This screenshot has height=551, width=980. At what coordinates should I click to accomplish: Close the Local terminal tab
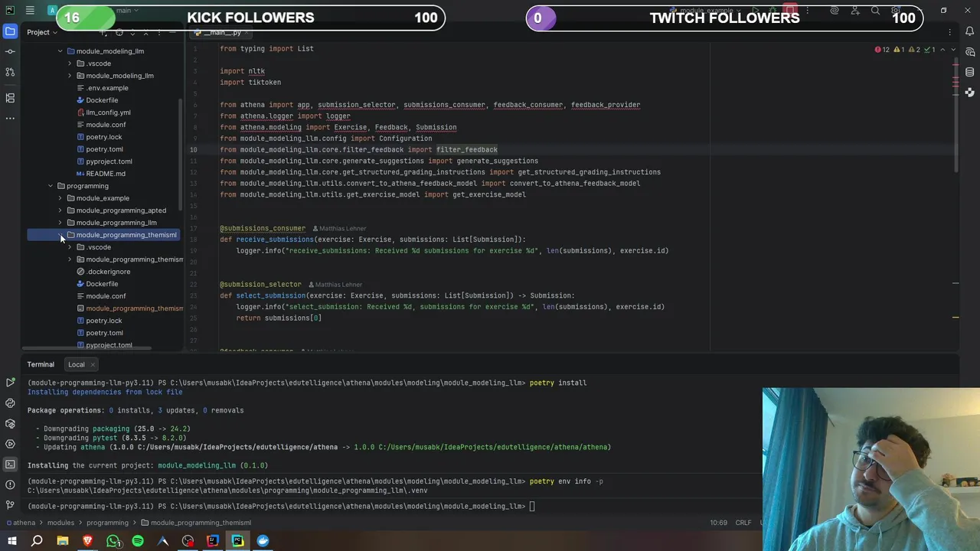pos(94,365)
